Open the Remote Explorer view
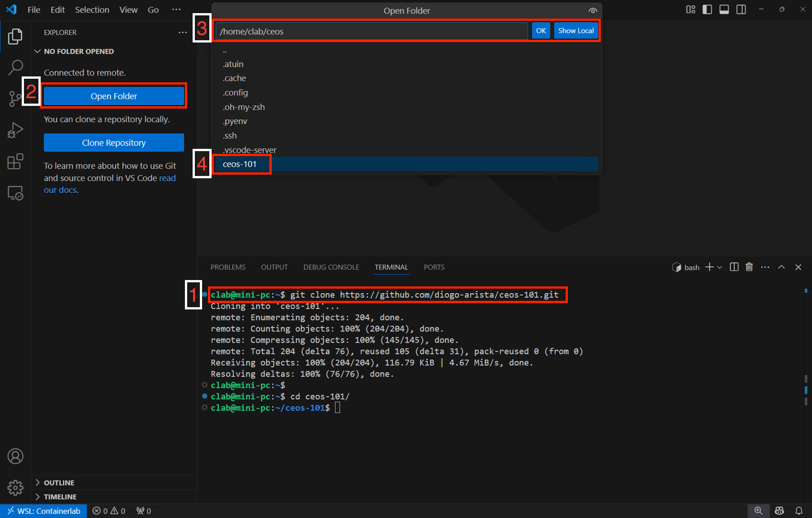Image resolution: width=812 pixels, height=518 pixels. (x=15, y=193)
